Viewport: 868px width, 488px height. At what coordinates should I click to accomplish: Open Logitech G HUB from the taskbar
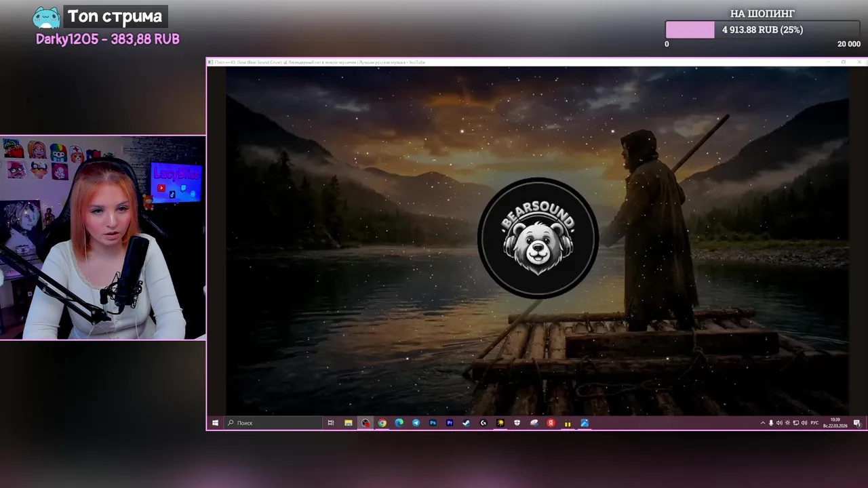[484, 423]
